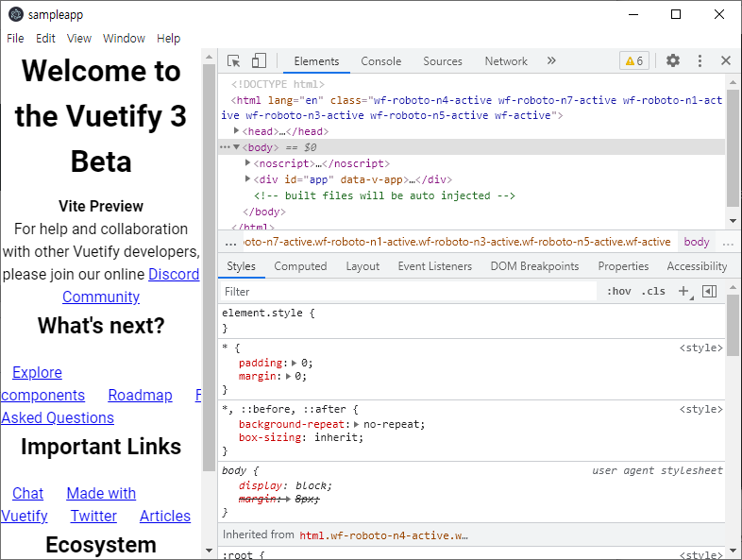Show earlier breadcrumb items ellipsis
The width and height of the screenshot is (742, 560).
(230, 243)
